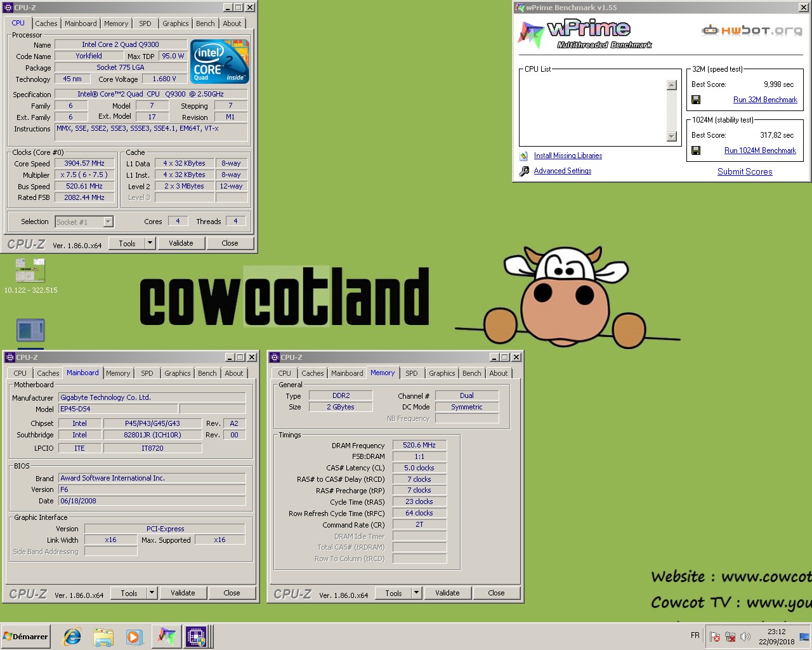Click the FR language indicator

point(695,635)
